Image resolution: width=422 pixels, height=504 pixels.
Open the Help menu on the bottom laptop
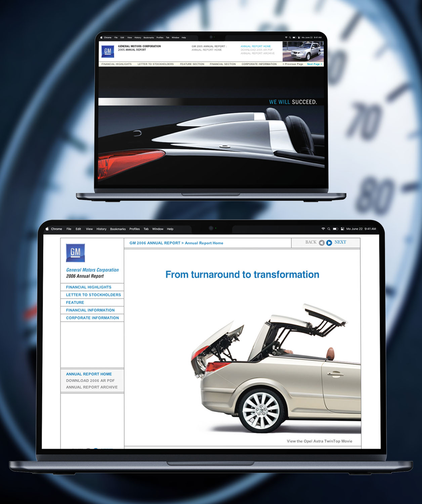(x=170, y=229)
